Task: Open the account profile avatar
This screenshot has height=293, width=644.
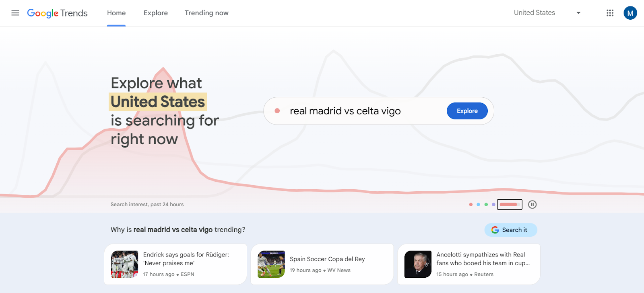Action: point(630,13)
